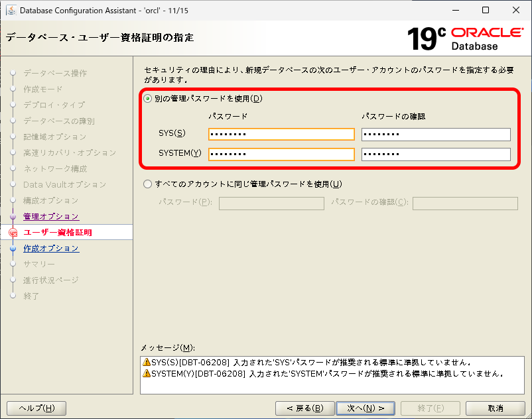Click the blue 作成オプション step bullet
The height and width of the screenshot is (419, 532).
coord(13,249)
